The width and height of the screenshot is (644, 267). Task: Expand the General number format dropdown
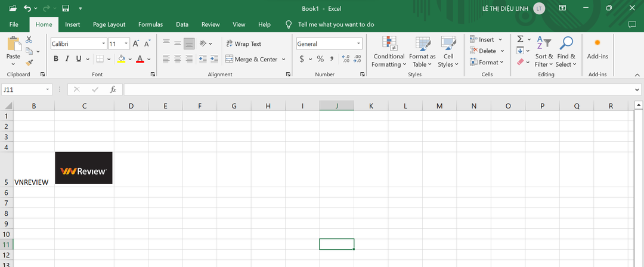pyautogui.click(x=358, y=44)
